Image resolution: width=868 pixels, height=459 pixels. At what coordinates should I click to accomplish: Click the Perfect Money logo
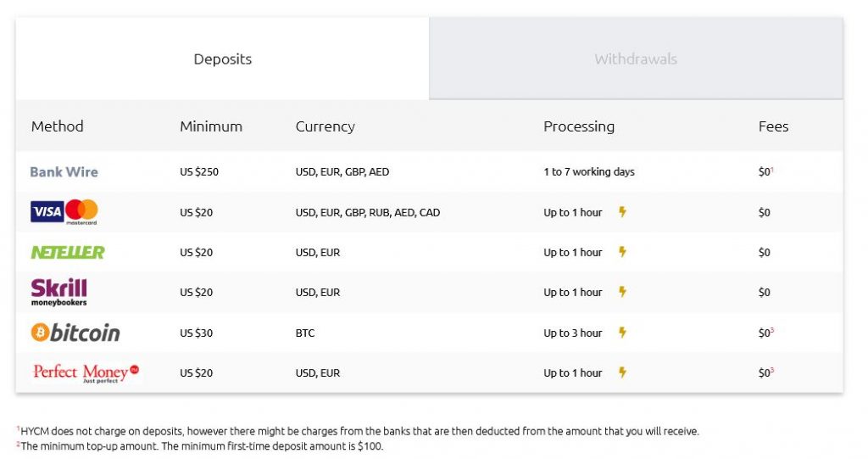[x=86, y=372]
